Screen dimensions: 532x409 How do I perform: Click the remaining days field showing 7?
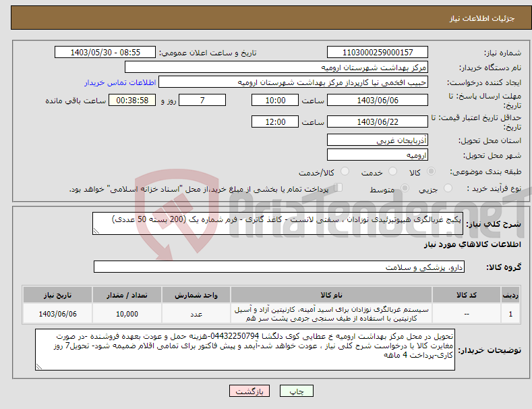202,100
